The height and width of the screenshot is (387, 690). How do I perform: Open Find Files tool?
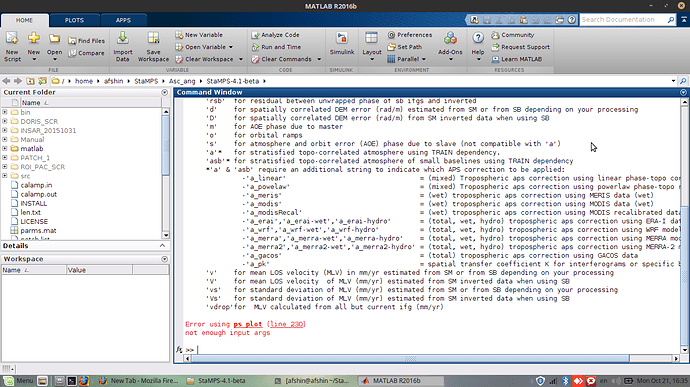point(87,41)
